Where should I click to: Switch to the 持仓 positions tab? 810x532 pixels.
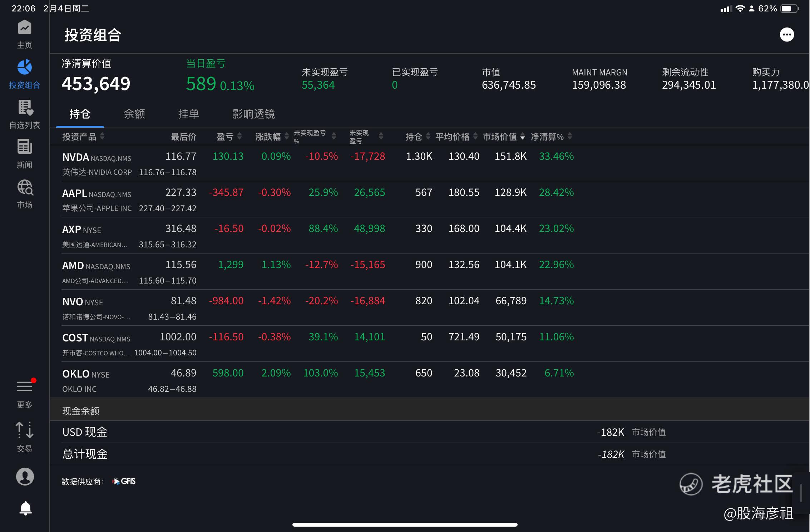[x=80, y=114]
